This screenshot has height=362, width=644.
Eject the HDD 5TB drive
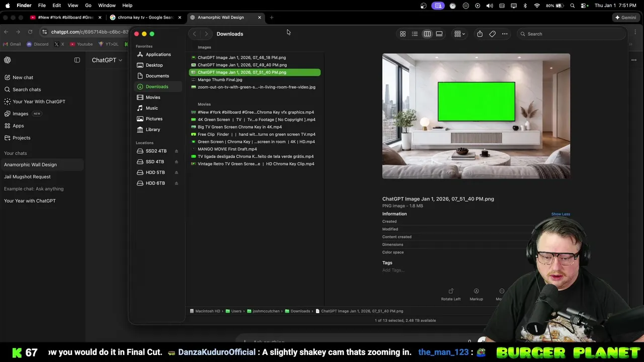tap(176, 172)
